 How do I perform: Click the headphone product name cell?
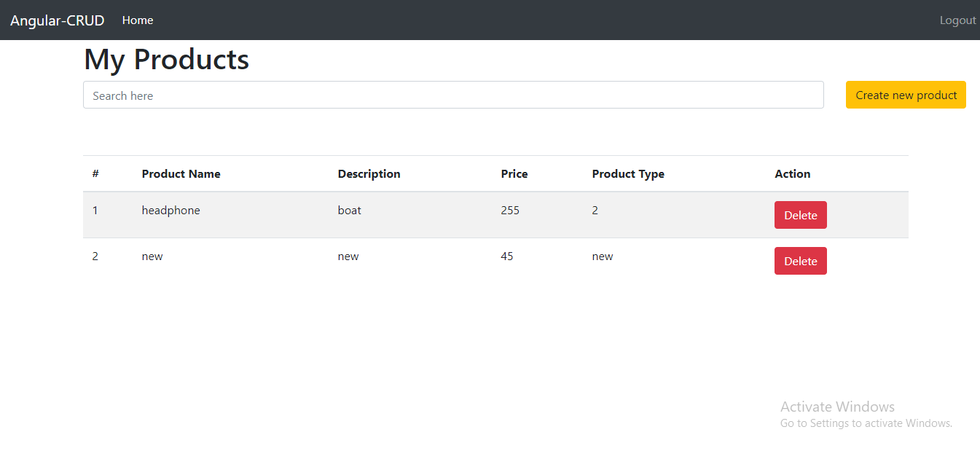170,210
